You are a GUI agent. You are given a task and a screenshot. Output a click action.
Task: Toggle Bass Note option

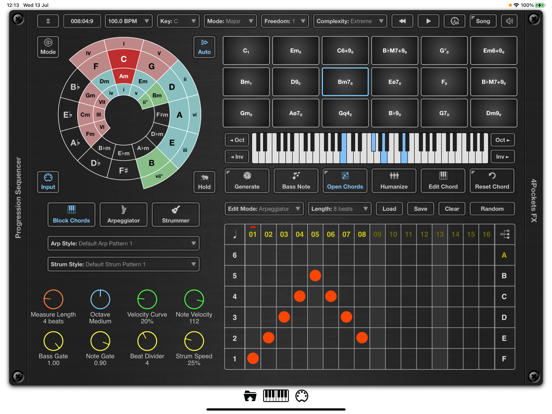click(x=296, y=181)
